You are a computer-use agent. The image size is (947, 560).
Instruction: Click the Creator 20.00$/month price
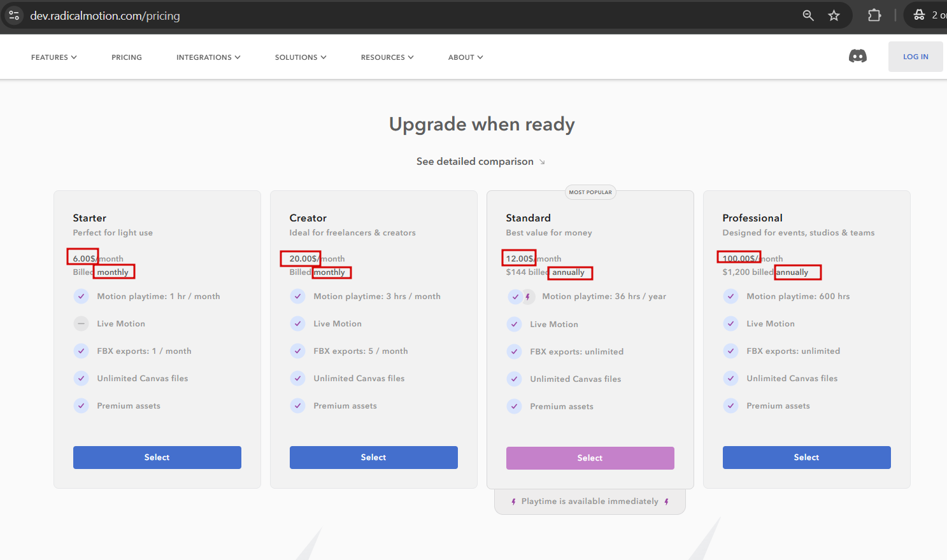[x=317, y=259]
